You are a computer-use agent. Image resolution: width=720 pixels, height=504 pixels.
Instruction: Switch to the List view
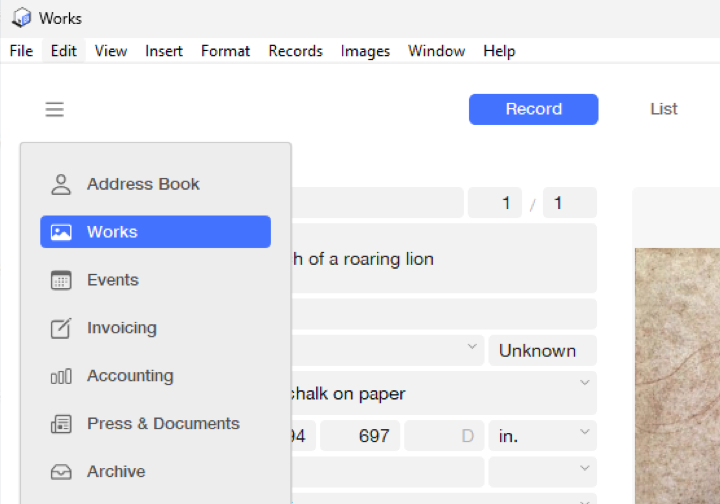(664, 109)
